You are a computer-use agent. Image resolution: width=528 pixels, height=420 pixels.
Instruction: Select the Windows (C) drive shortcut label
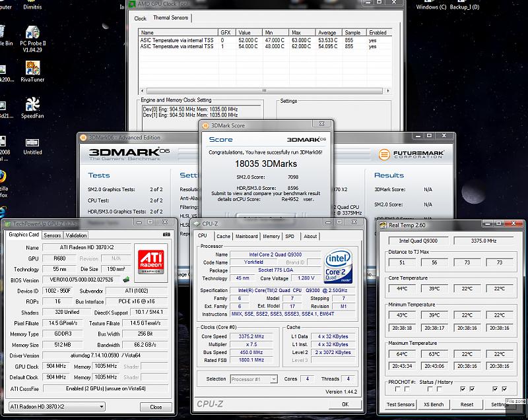coord(431,7)
